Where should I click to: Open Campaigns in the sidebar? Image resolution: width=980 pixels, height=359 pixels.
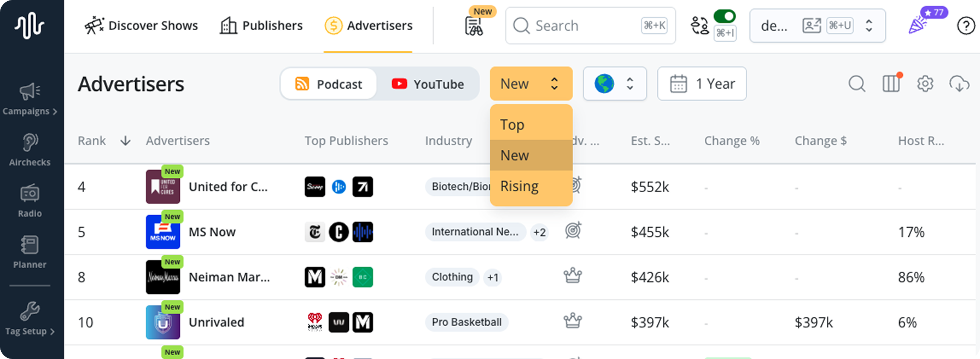tap(30, 99)
